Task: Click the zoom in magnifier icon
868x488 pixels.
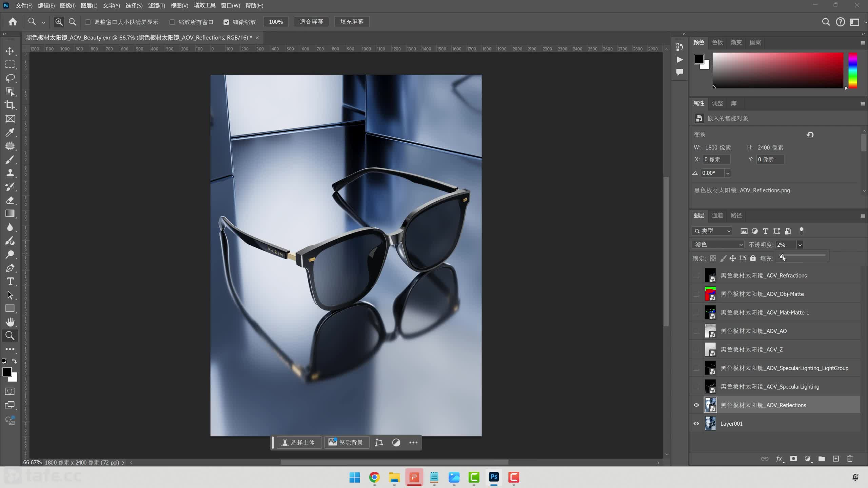Action: click(59, 22)
